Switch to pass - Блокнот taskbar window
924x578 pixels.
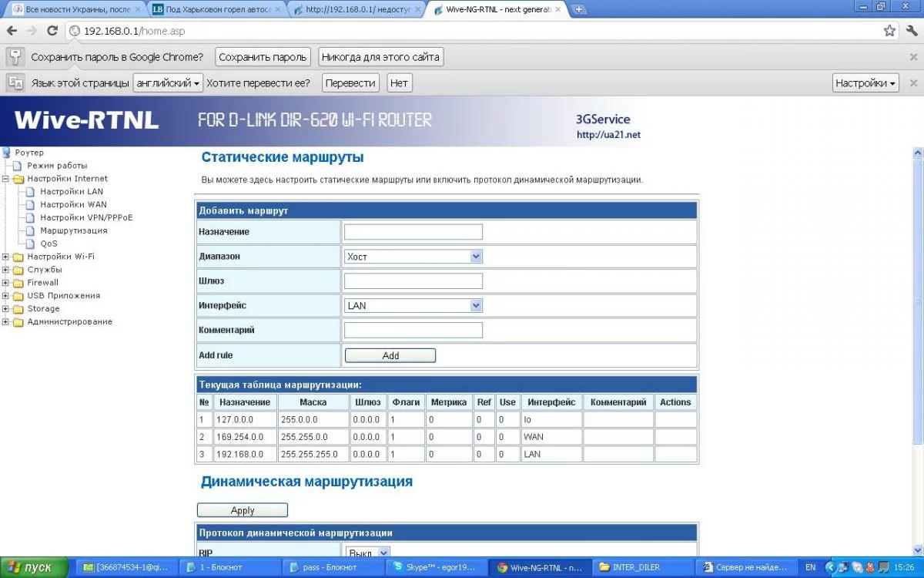tap(333, 567)
